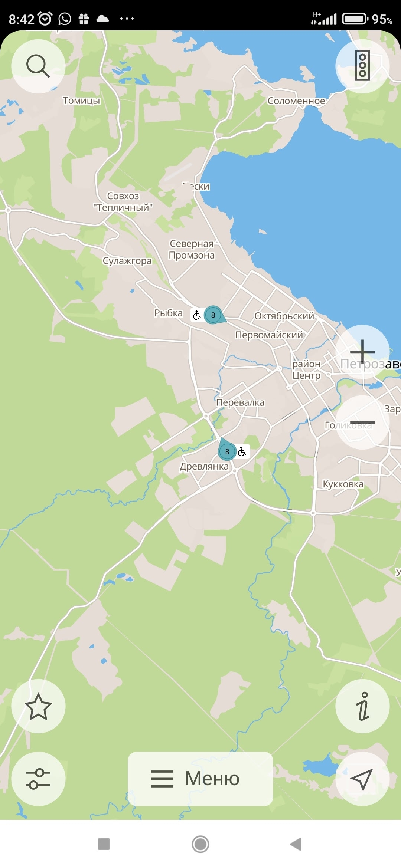Open favorites via the star button

pos(38,706)
